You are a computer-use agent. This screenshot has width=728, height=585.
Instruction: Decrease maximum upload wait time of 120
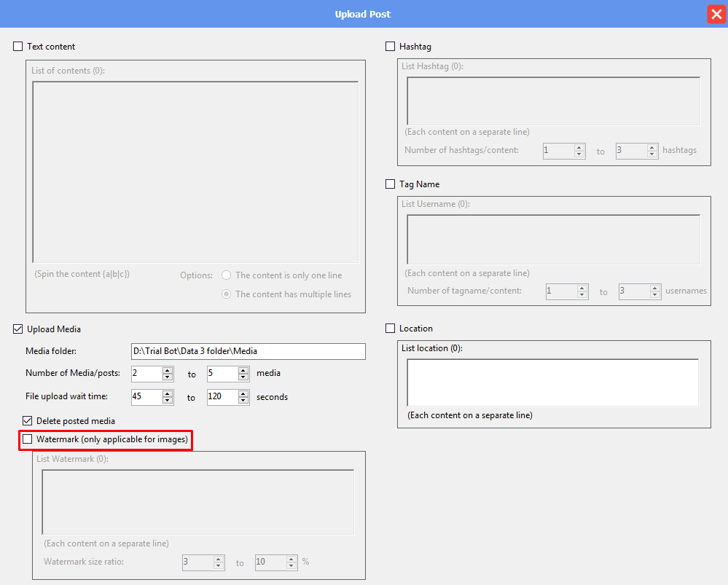[x=243, y=401]
